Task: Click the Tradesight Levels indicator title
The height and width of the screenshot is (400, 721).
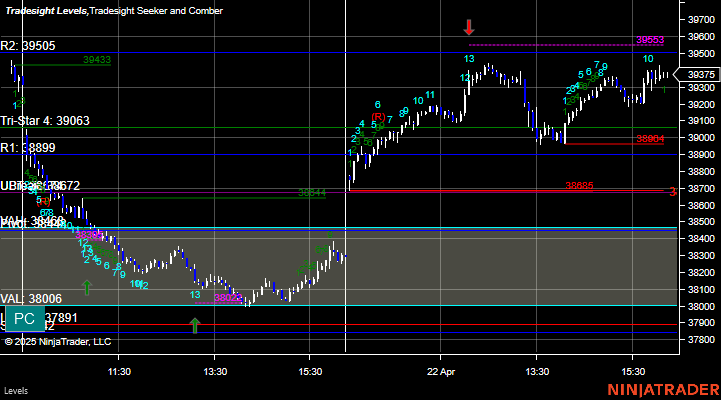Action: (x=46, y=11)
